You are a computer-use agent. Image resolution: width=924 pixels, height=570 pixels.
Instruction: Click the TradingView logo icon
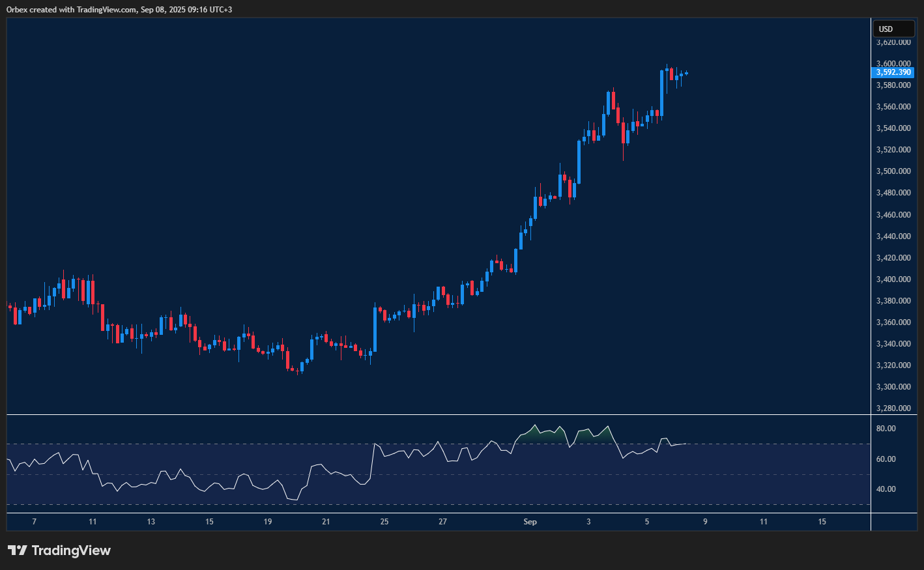click(18, 550)
